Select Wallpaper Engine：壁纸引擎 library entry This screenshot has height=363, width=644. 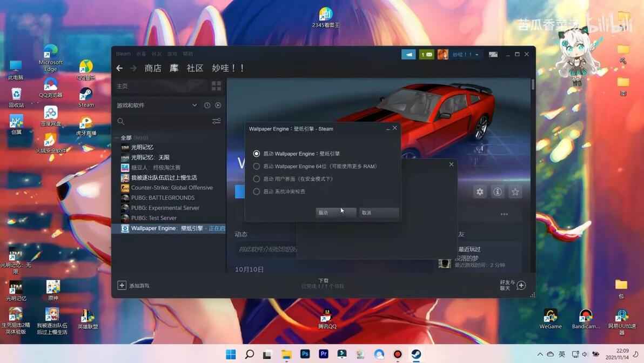click(x=169, y=228)
